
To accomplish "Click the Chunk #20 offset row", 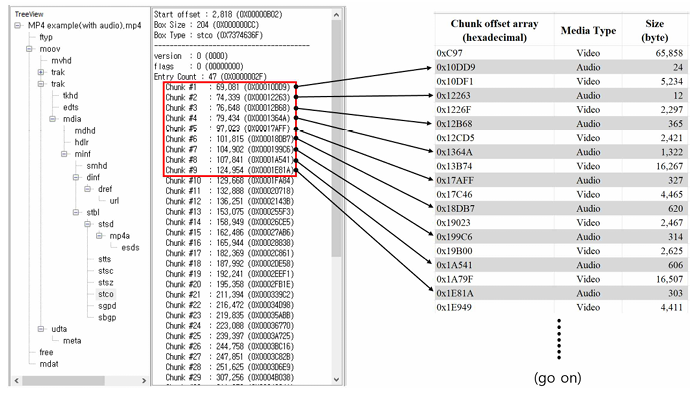I will (x=229, y=284).
